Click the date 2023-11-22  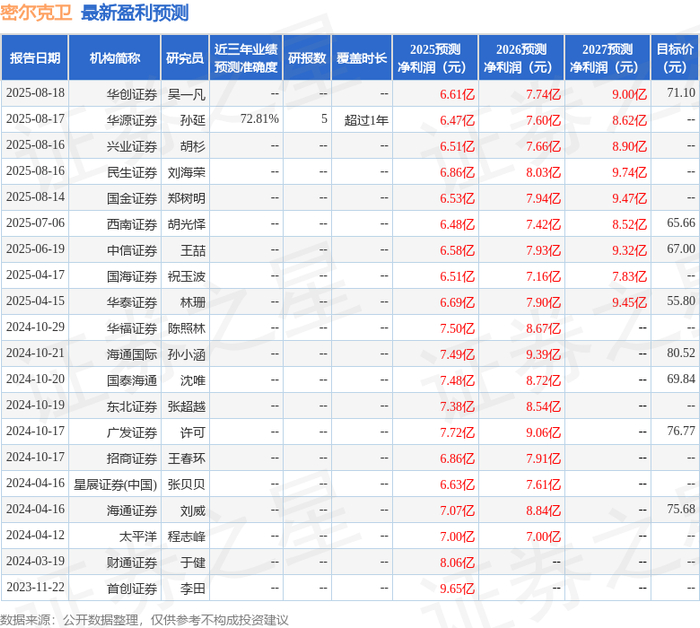click(35, 587)
